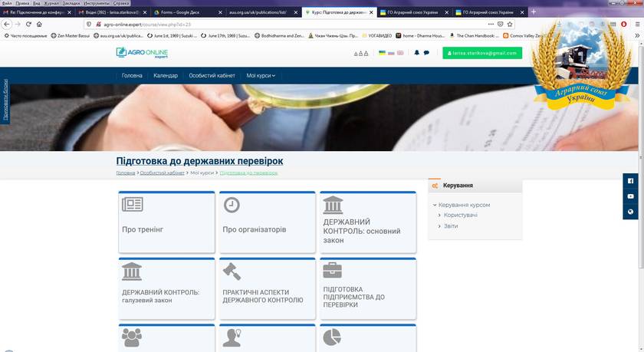Open the notifications bell icon
Image resolution: width=644 pixels, height=352 pixels.
[417, 53]
